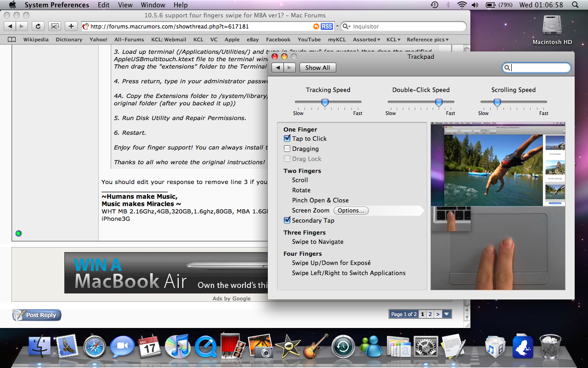Viewport: 588px width, 368px height.
Task: Click Bluetooth icon in menu bar
Action: 447,5
